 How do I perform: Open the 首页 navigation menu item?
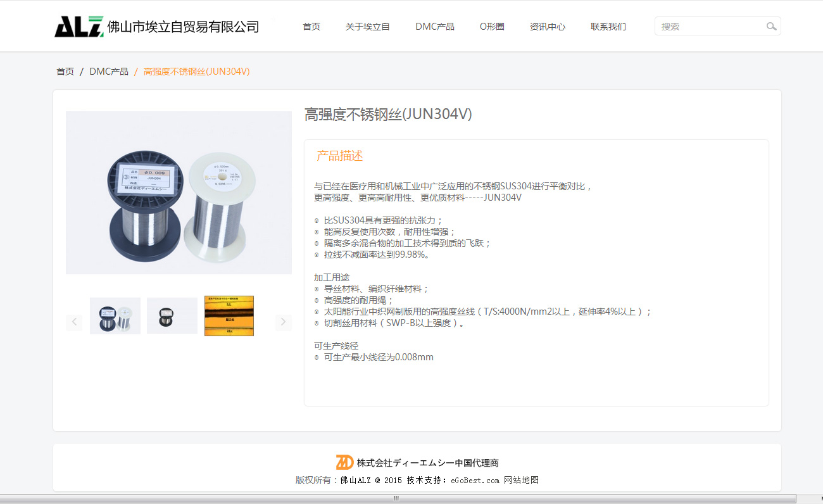pyautogui.click(x=311, y=27)
